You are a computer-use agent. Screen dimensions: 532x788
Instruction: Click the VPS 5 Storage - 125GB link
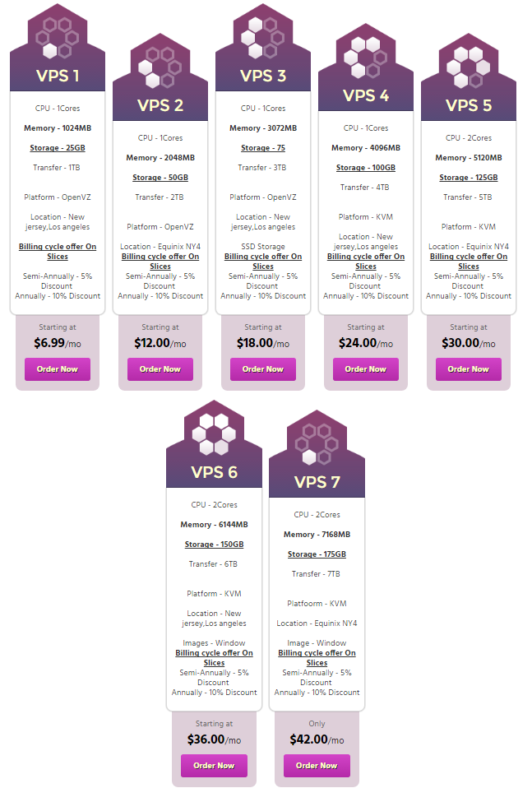[469, 178]
